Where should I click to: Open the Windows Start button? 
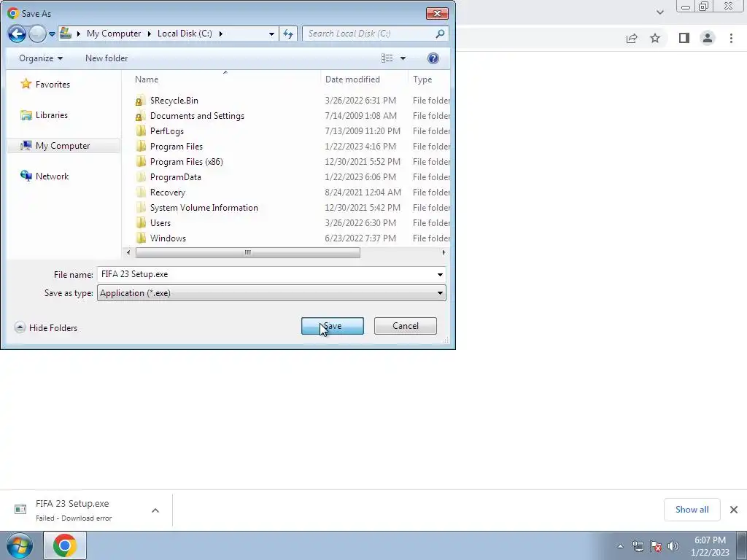click(x=20, y=545)
